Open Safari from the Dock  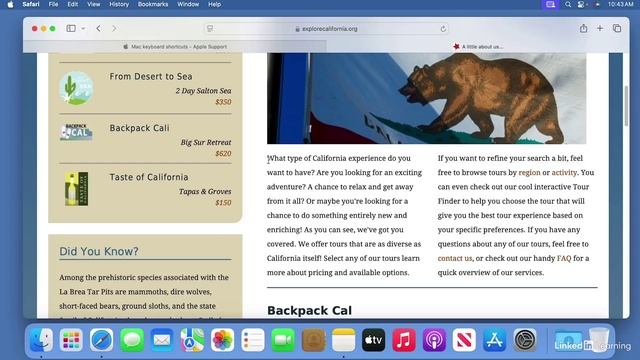tap(102, 340)
